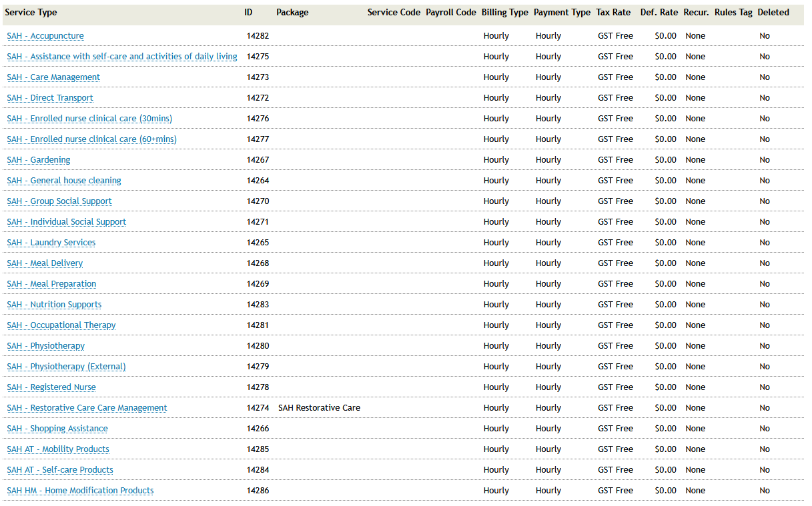Sort the list by the ID column

(x=248, y=12)
